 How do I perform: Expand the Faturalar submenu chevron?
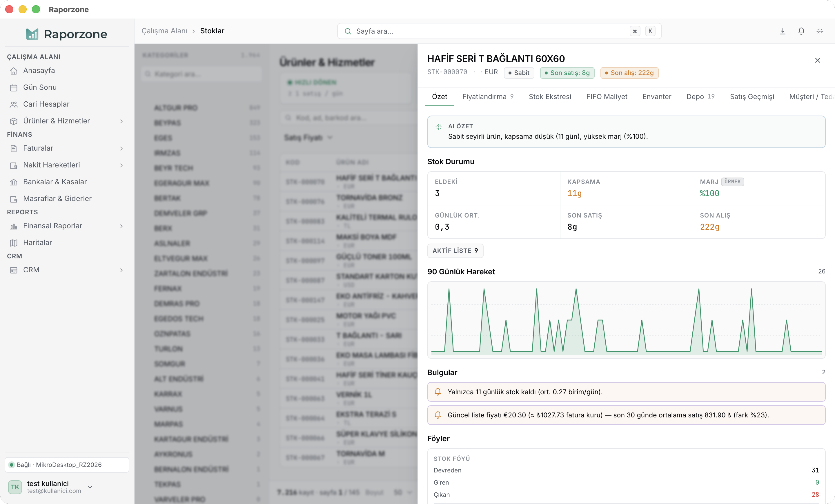[x=121, y=148]
